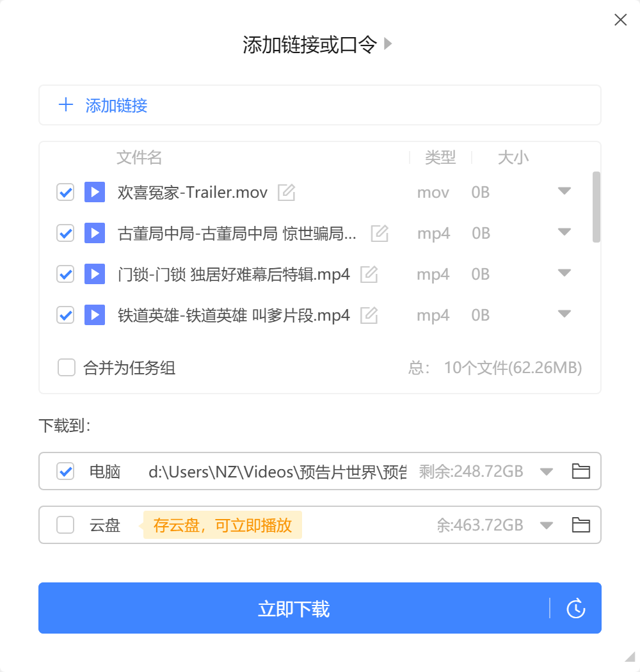640x672 pixels.
Task: Enable the 合并为任务组 checkbox
Action: tap(67, 368)
